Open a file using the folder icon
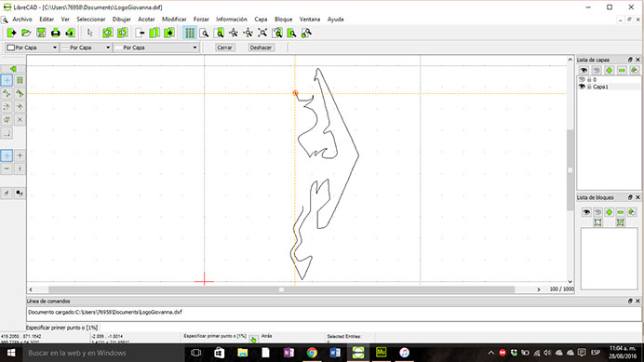 pyautogui.click(x=26, y=33)
